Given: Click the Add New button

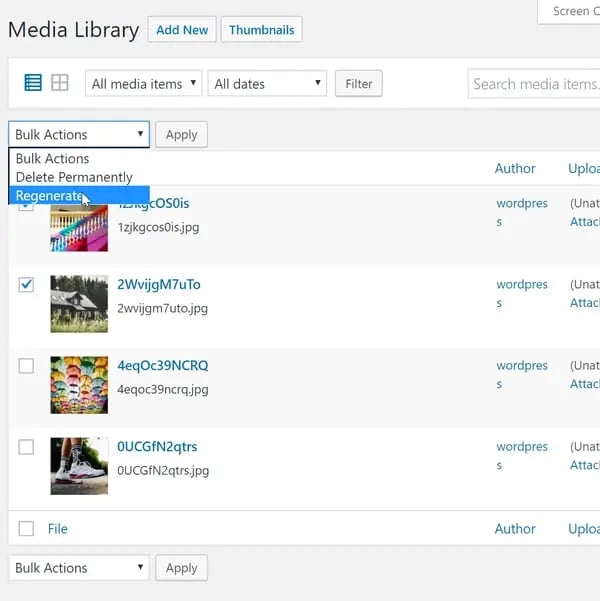Looking at the screenshot, I should coord(181,30).
